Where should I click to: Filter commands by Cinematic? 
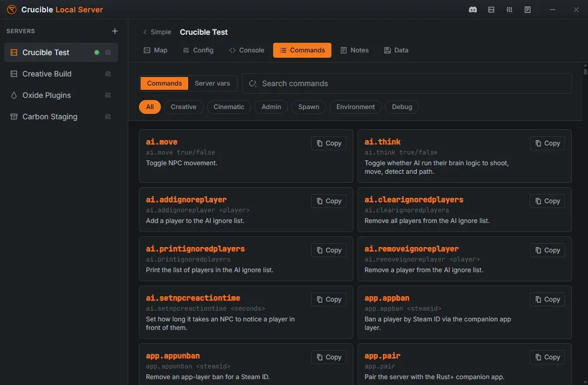229,107
